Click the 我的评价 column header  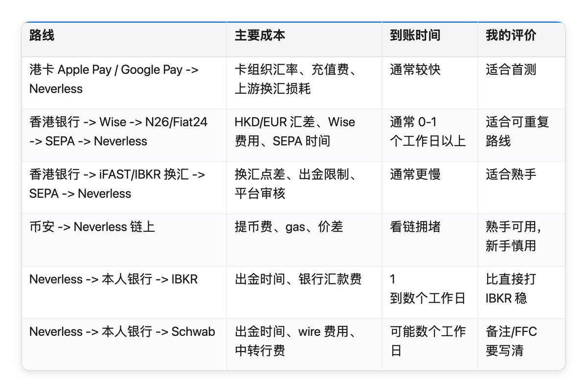tap(521, 40)
